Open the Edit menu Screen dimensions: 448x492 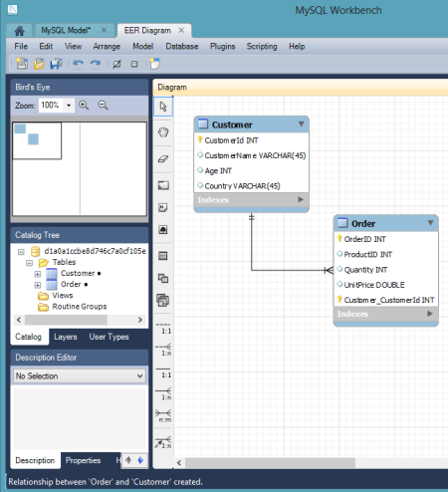coord(46,46)
